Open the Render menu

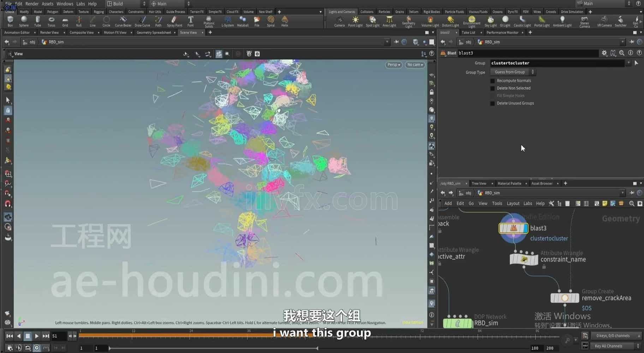pos(32,4)
